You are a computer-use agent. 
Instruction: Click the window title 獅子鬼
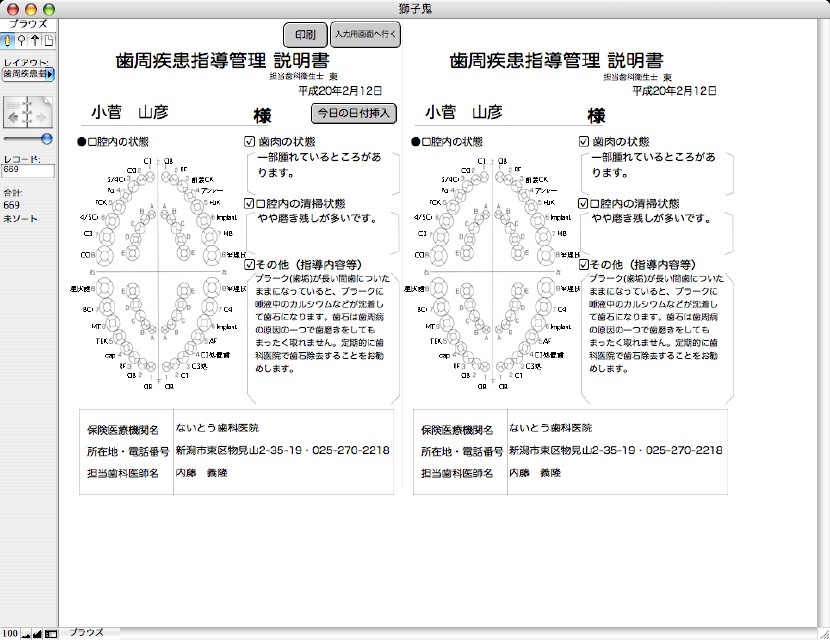tap(415, 9)
